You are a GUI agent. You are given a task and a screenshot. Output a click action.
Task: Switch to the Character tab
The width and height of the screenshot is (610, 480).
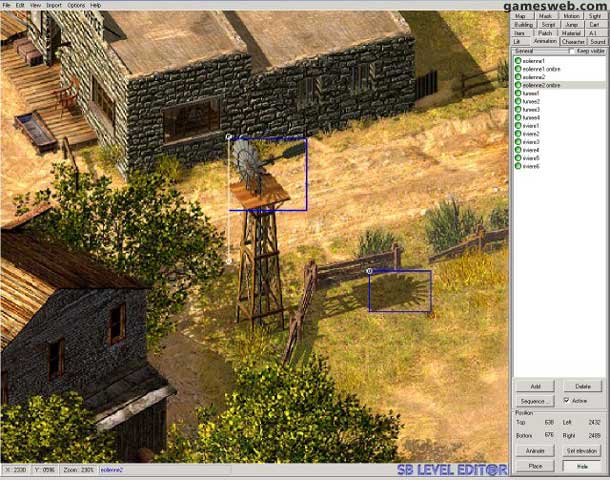pyautogui.click(x=573, y=42)
